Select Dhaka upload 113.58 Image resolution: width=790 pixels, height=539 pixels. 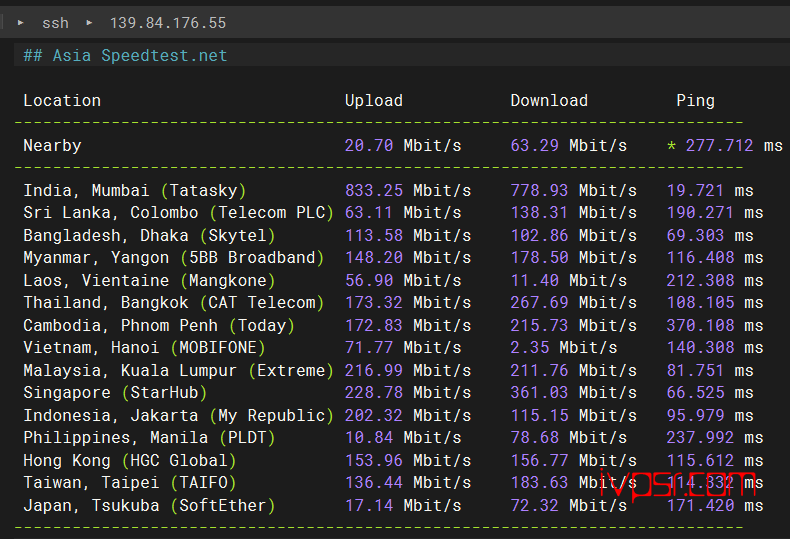[x=374, y=235]
